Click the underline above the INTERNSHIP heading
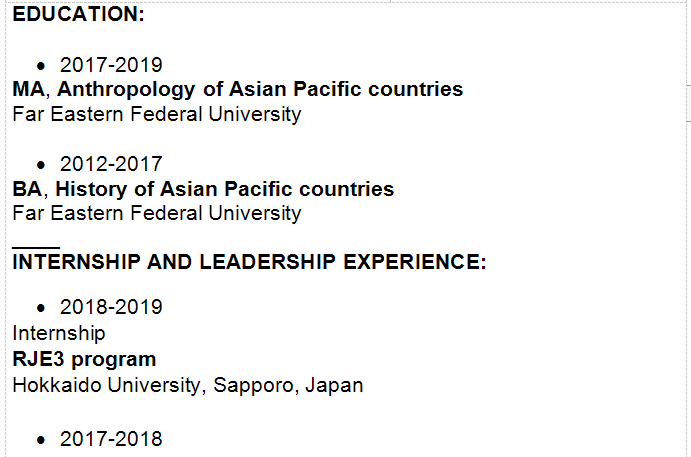Screen dimensions: 691x457 click(x=36, y=244)
